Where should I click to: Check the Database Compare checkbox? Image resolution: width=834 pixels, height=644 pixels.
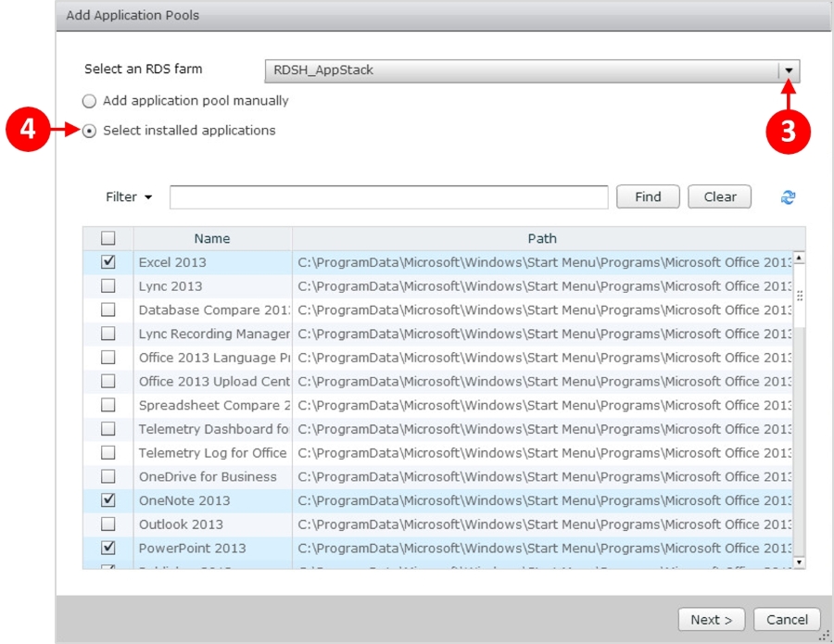tap(108, 309)
